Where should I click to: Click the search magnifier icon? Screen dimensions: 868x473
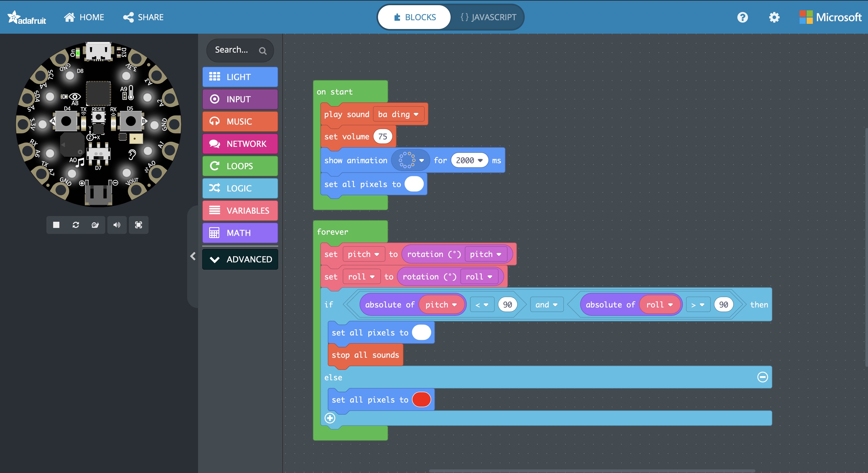click(x=262, y=51)
